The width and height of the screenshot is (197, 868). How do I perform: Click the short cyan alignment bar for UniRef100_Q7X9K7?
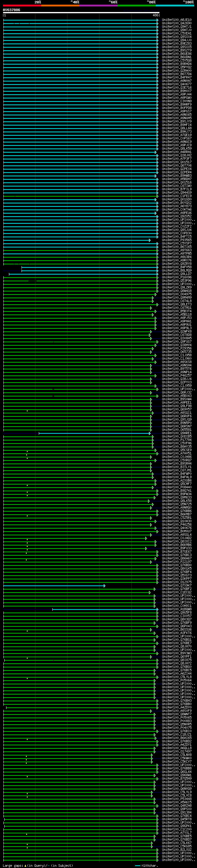[x=54, y=586]
